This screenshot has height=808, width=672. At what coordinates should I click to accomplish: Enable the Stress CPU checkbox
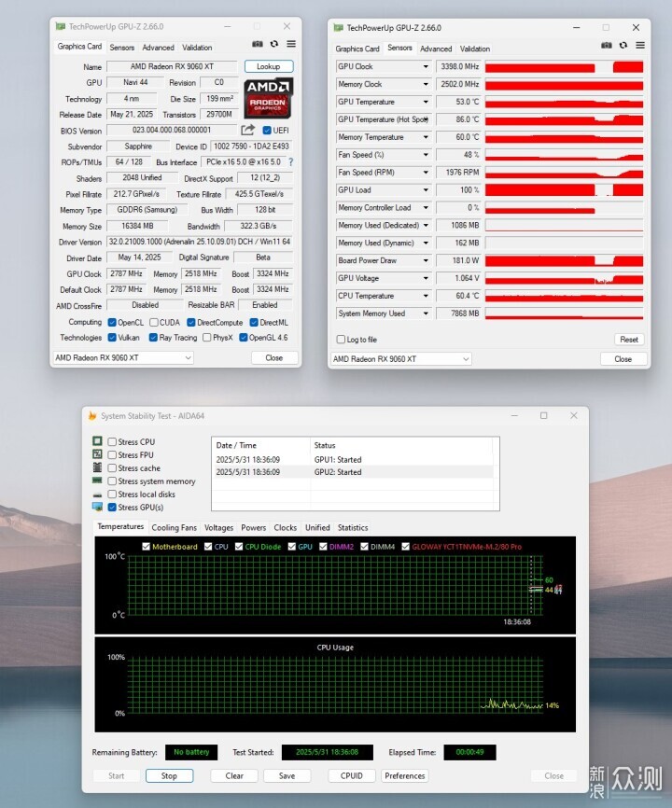[112, 441]
